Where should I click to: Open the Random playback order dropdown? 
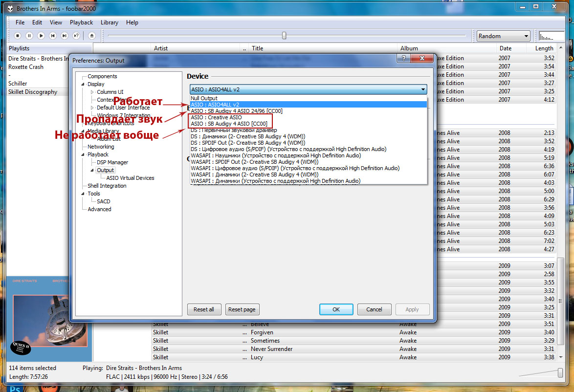point(503,36)
